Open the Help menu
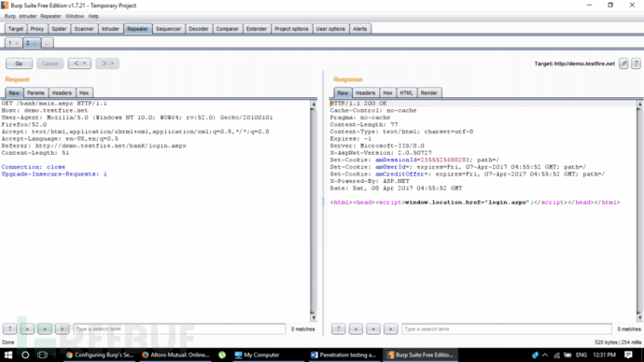 click(93, 16)
